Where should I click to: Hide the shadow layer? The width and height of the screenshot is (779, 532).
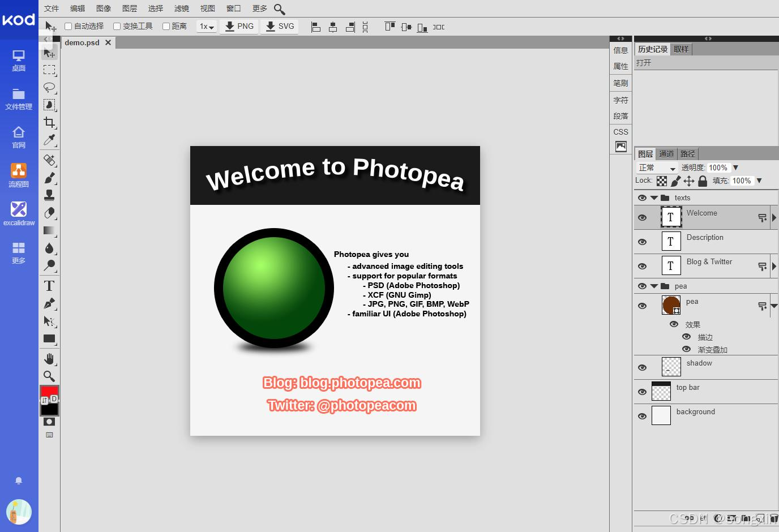click(x=642, y=368)
